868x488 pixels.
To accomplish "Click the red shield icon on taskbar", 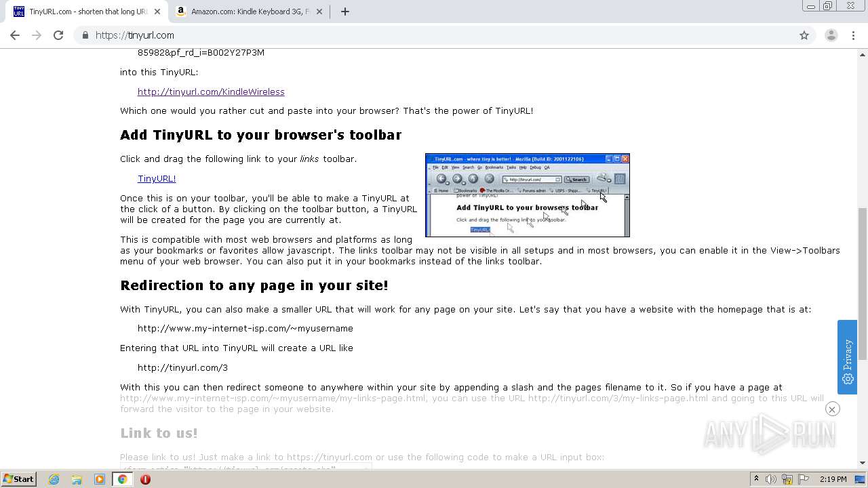I will (x=145, y=479).
